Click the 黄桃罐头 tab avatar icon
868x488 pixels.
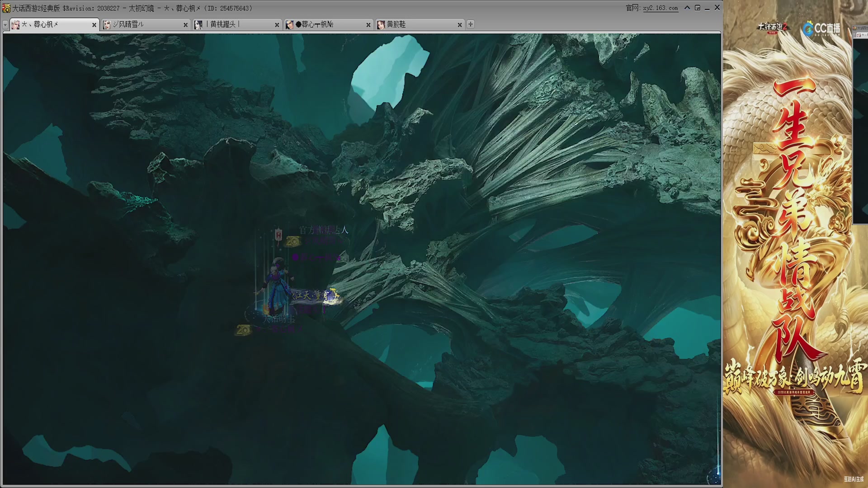tap(198, 25)
